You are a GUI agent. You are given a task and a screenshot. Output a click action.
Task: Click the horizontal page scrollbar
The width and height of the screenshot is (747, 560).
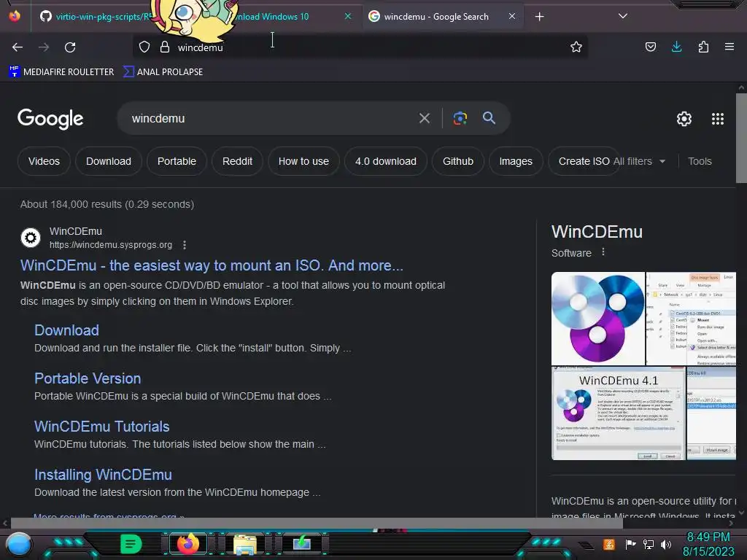(317, 523)
